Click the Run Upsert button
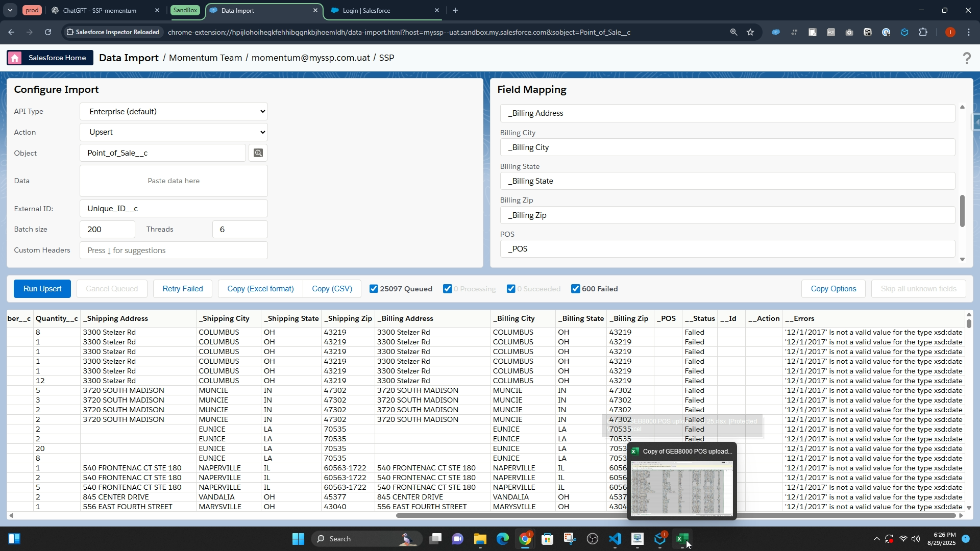 42,289
